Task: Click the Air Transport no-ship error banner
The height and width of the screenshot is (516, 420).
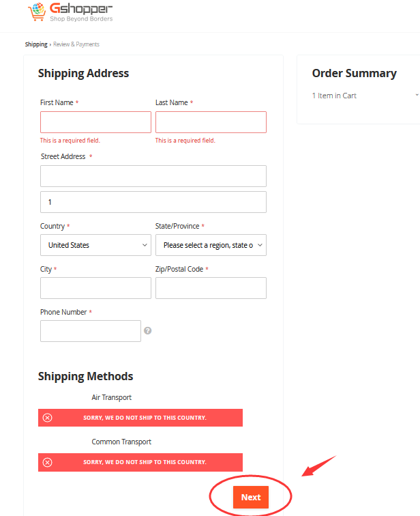Action: pyautogui.click(x=140, y=418)
